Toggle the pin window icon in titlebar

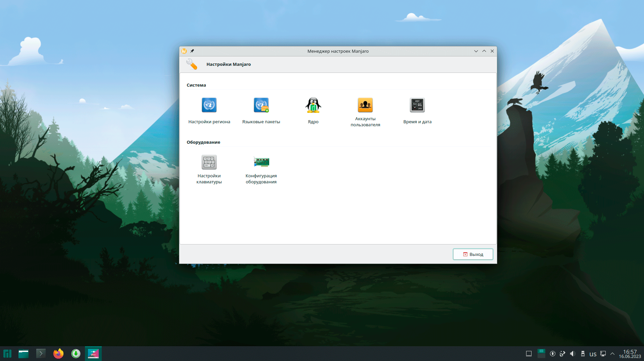pos(192,51)
